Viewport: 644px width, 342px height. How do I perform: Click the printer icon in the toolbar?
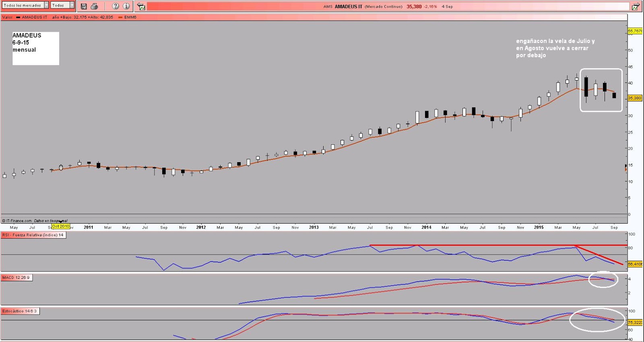point(94,6)
